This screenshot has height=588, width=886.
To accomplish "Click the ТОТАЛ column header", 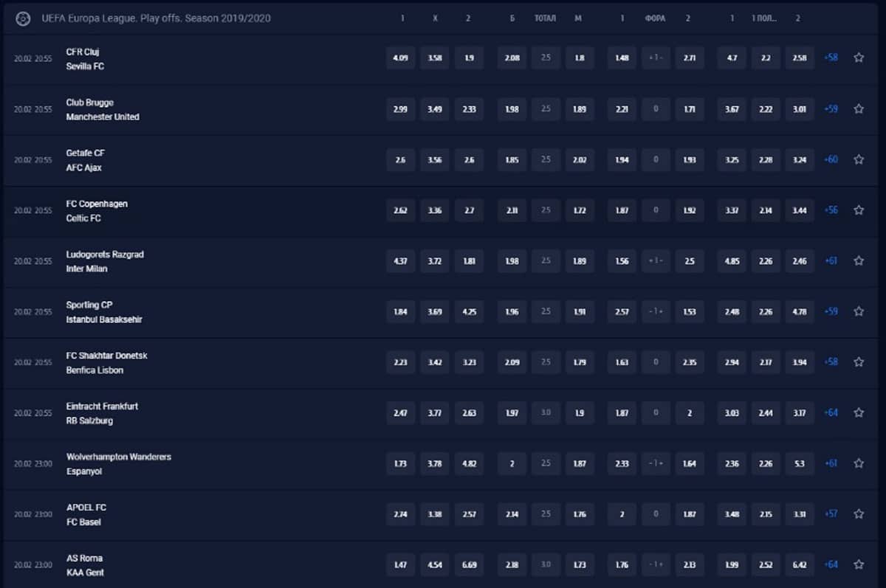I will 546,18.
